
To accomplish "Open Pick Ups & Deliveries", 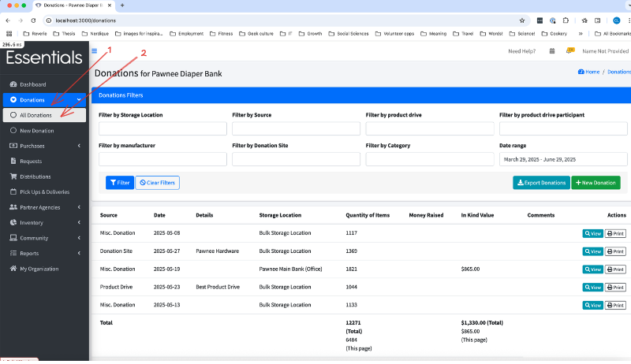I will (x=44, y=192).
